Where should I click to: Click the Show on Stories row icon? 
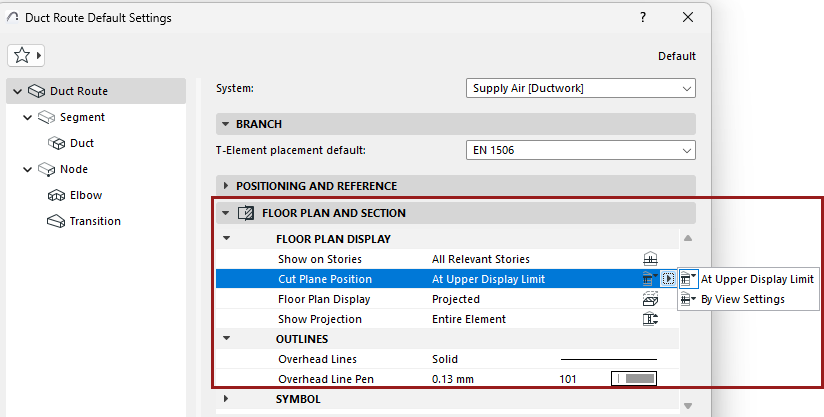coord(651,259)
